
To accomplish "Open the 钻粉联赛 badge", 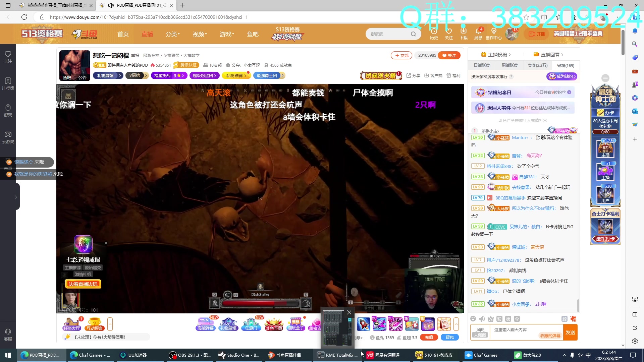I will (x=236, y=75).
